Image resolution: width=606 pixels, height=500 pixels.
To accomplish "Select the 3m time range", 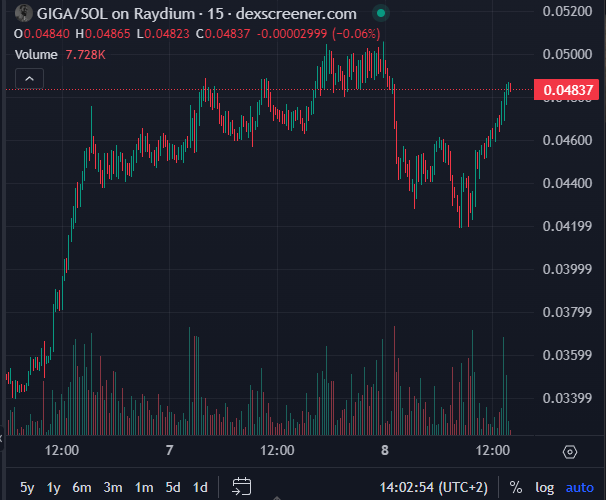I will [x=113, y=487].
